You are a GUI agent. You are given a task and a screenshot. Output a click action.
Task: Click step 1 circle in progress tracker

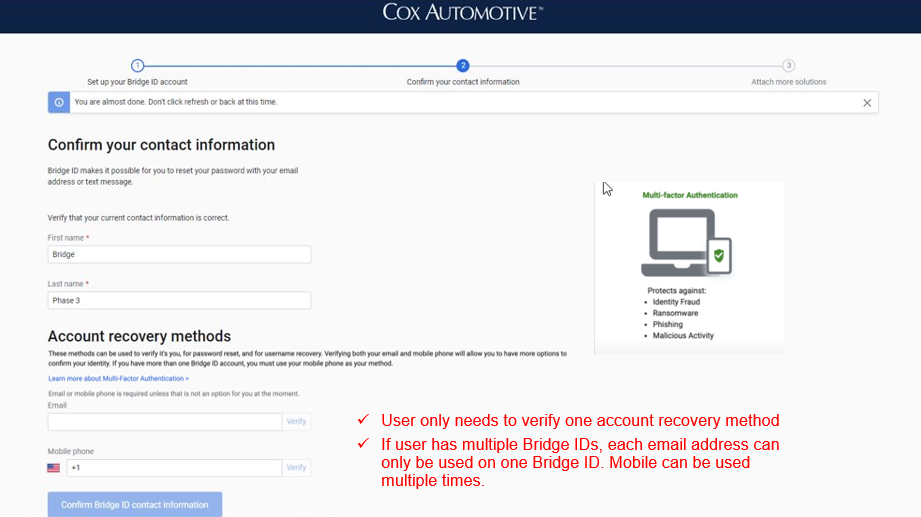[x=137, y=65]
